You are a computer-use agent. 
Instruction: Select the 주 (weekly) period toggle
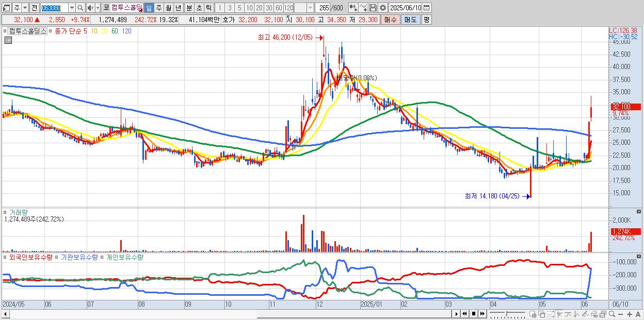click(158, 8)
